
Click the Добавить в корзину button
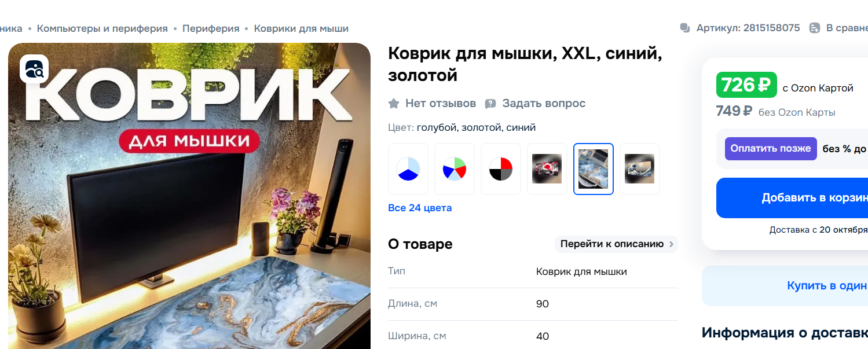tap(792, 198)
